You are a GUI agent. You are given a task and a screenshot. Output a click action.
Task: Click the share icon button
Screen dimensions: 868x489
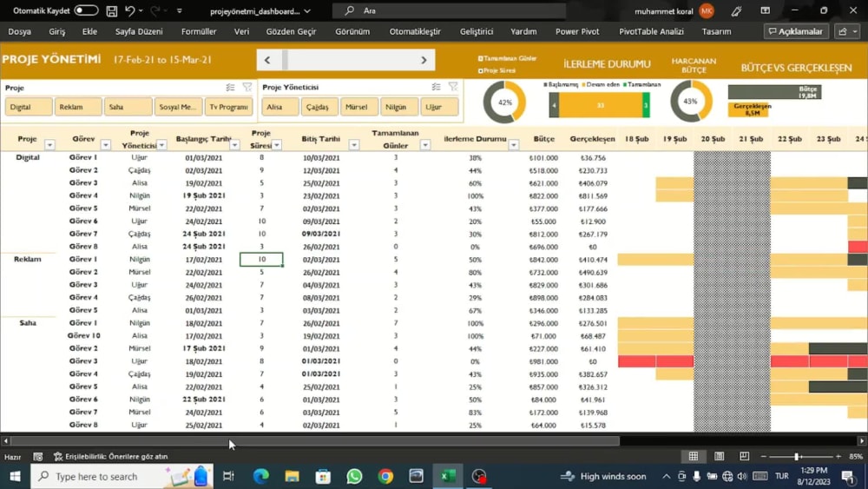pos(847,31)
